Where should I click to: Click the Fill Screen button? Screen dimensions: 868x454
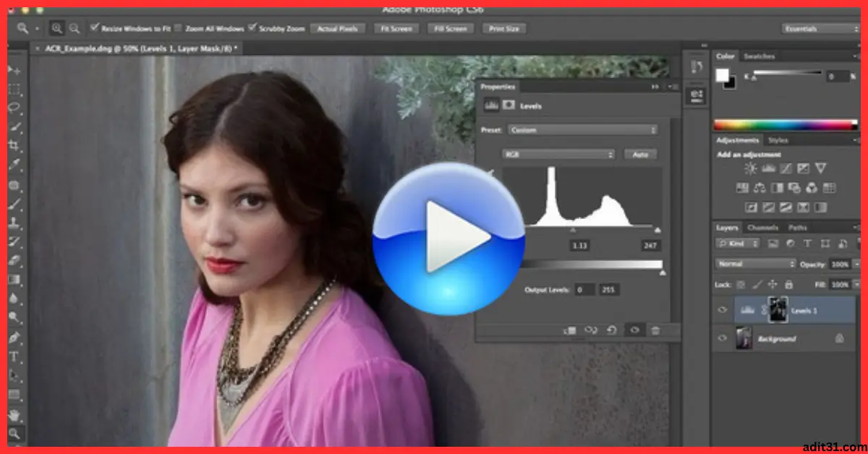(451, 28)
